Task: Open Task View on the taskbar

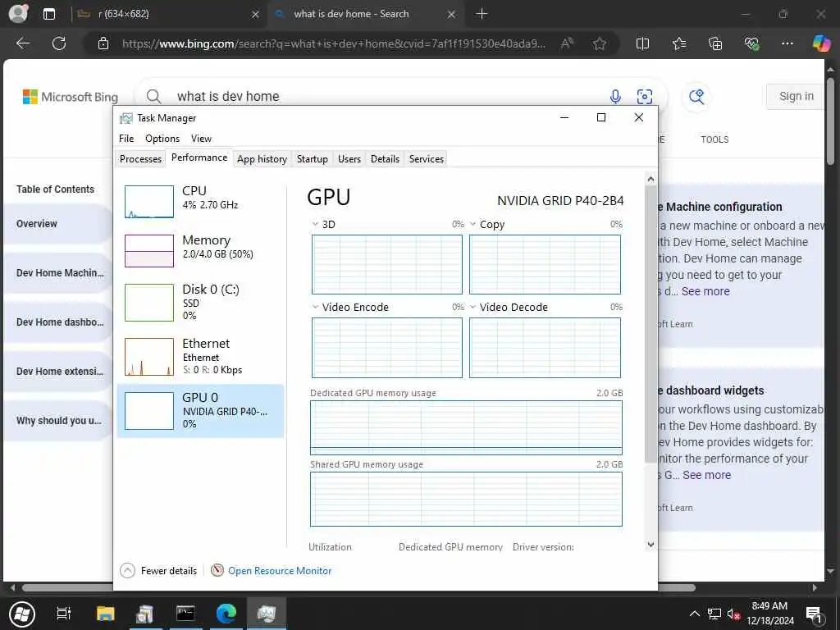Action: 64,614
